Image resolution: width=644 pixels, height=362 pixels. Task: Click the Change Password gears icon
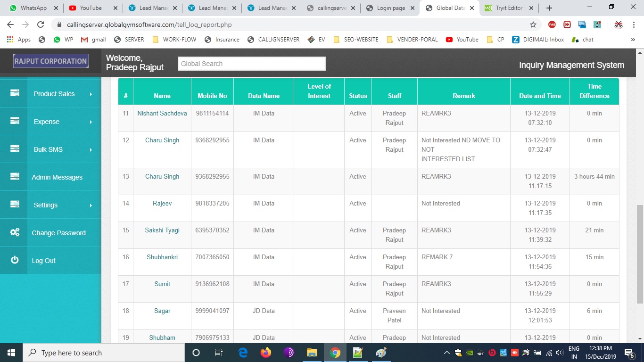[x=15, y=232]
